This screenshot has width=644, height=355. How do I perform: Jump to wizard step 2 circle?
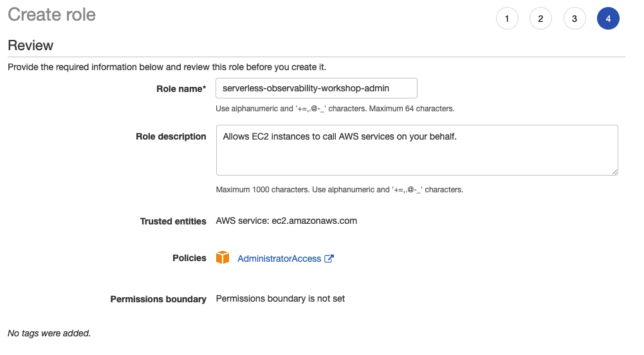tap(540, 19)
